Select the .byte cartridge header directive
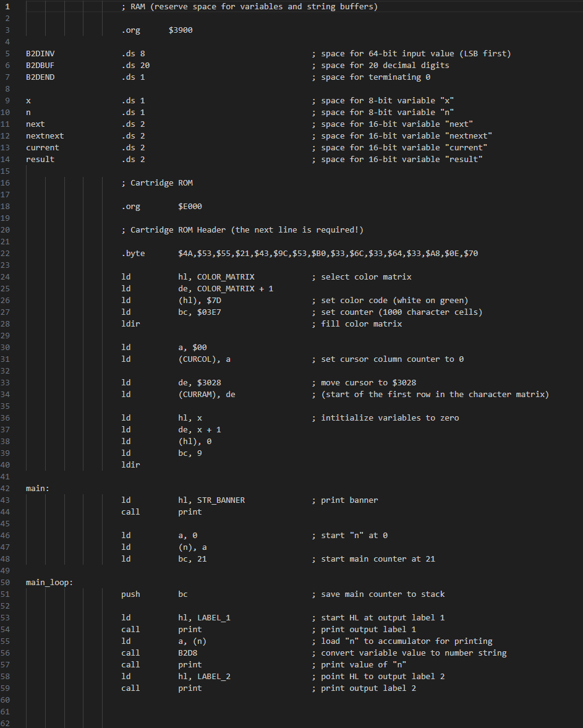Screen dimensions: 583x728 coord(132,253)
